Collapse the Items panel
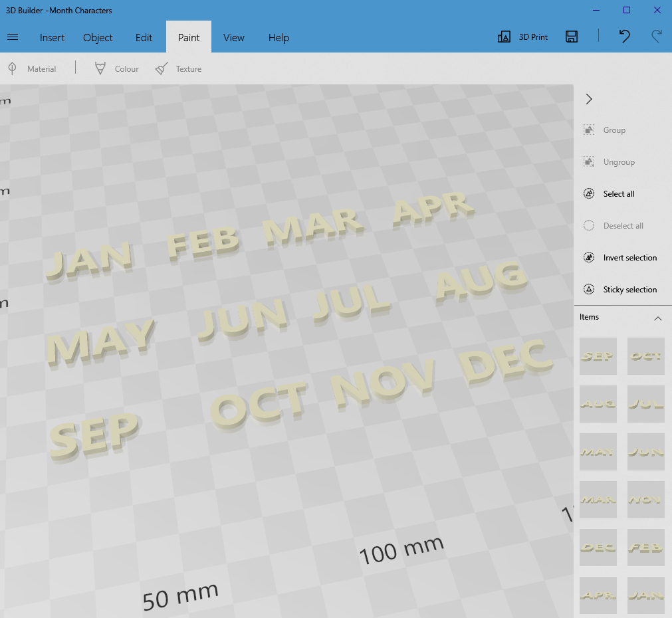Image resolution: width=672 pixels, height=618 pixels. coord(658,317)
